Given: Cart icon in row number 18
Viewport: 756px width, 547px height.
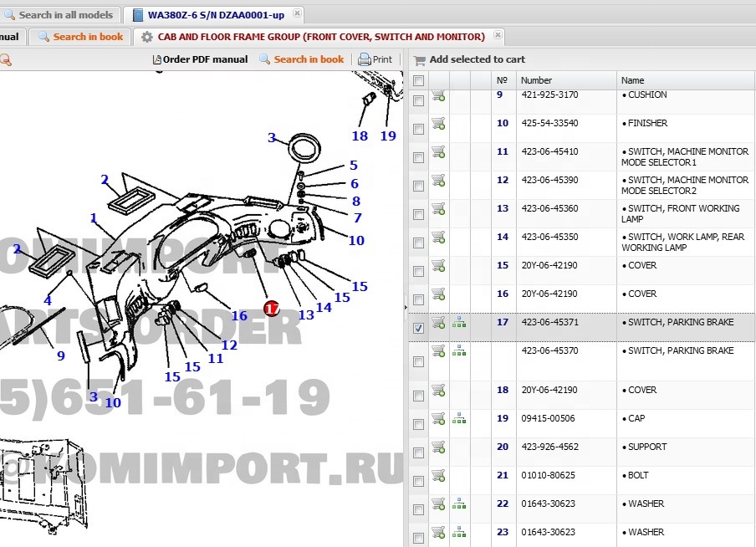Looking at the screenshot, I should [x=438, y=391].
